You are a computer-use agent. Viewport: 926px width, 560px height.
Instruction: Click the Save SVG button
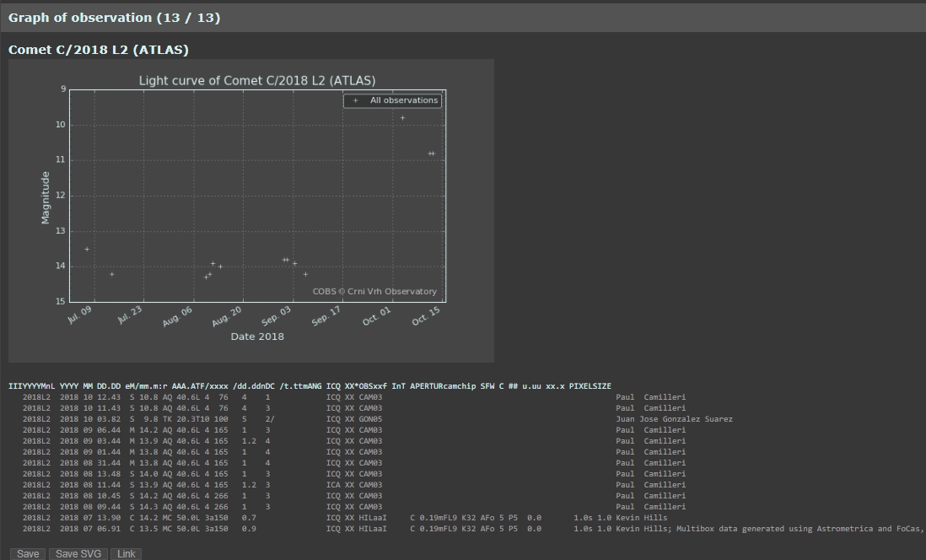pyautogui.click(x=78, y=554)
